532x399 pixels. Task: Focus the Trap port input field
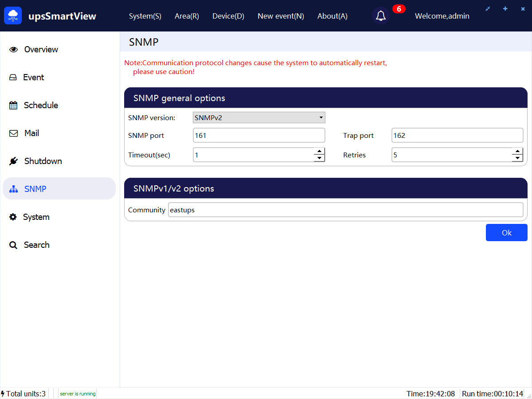(457, 136)
